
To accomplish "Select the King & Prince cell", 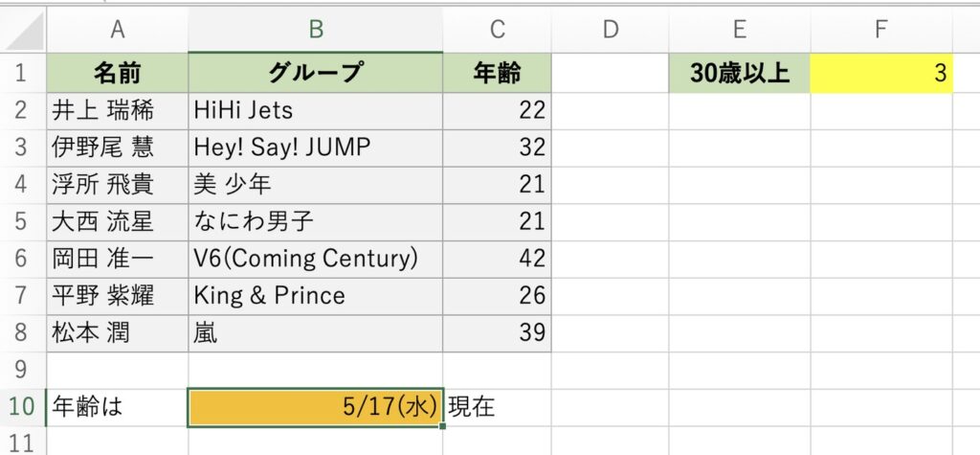I will pos(316,296).
